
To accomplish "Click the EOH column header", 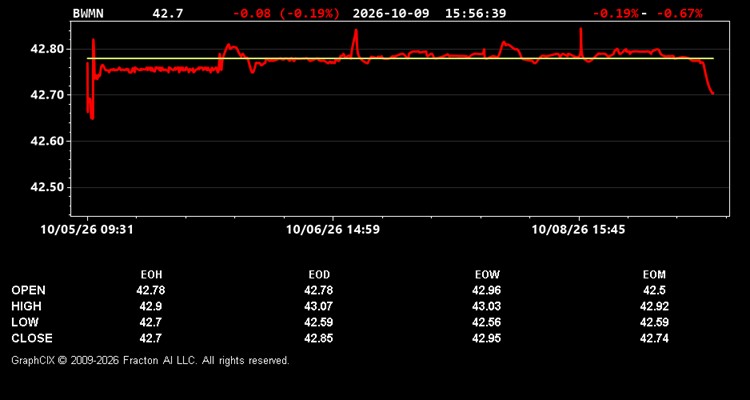I will point(151,275).
